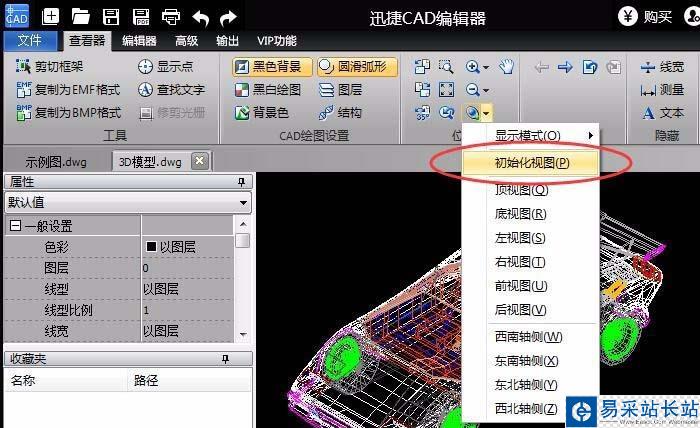This screenshot has height=428, width=700.
Task: Select 复制为EMF格式 copy tool
Action: [68, 90]
